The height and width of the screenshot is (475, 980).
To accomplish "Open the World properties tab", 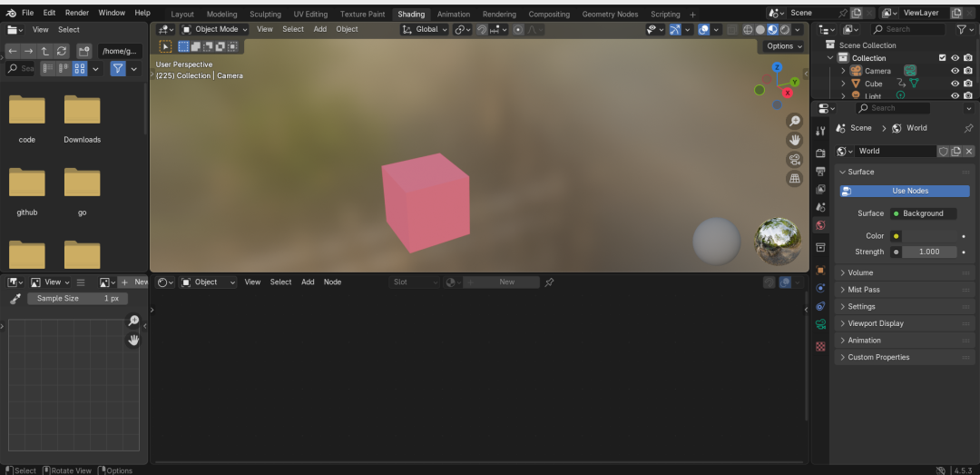I will coord(820,225).
